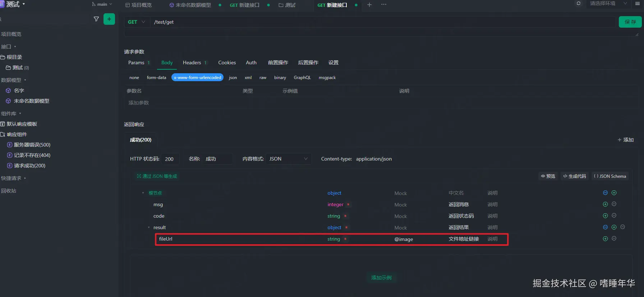This screenshot has height=297, width=644.
Task: Click the blue more-options icon on 根节点 row
Action: coord(605,193)
